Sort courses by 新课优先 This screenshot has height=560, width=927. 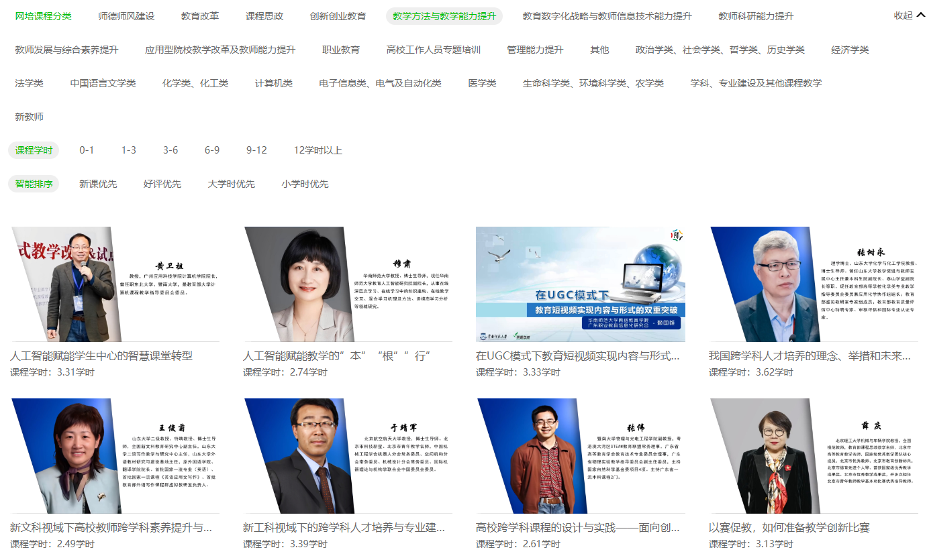tap(98, 184)
